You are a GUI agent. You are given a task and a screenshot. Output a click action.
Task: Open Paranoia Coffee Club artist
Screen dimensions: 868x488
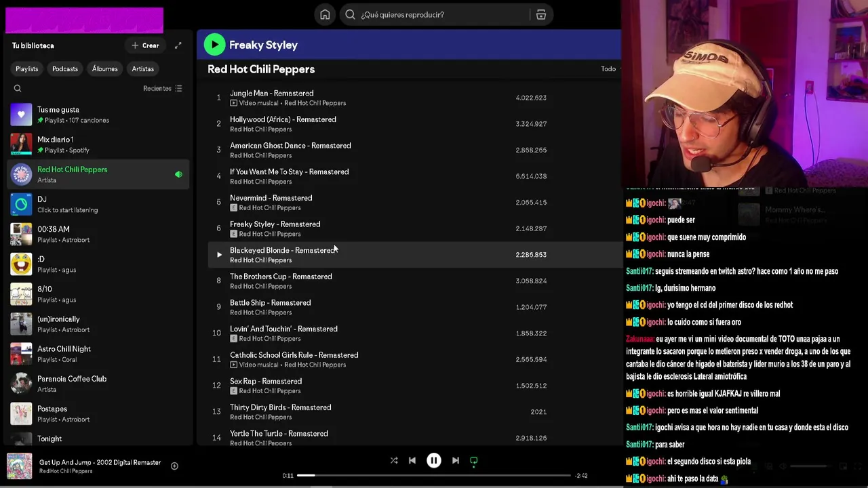[x=98, y=383]
